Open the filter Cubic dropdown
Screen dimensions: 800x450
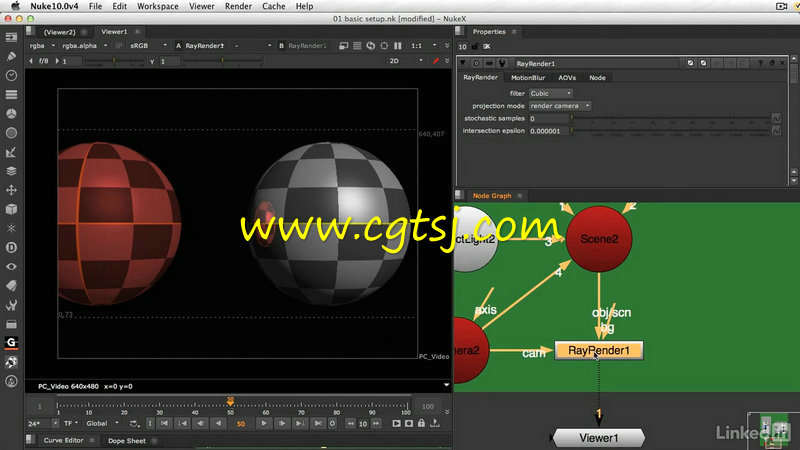click(x=551, y=93)
